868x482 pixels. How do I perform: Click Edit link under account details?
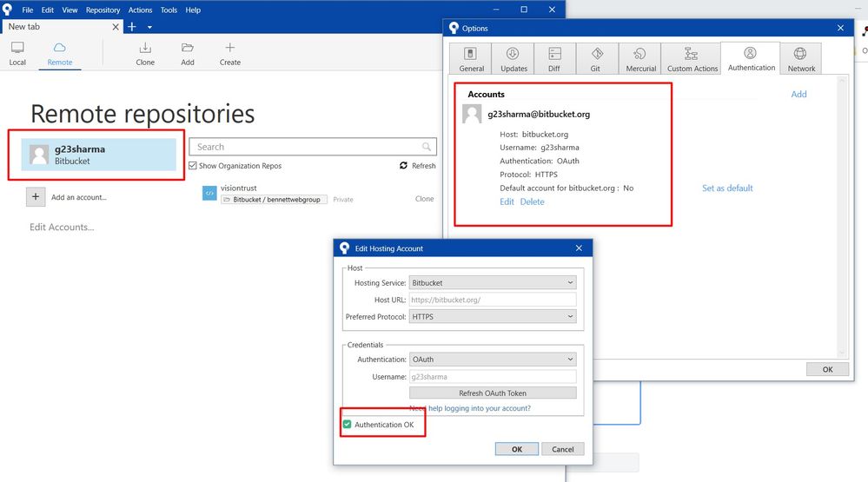tap(507, 202)
